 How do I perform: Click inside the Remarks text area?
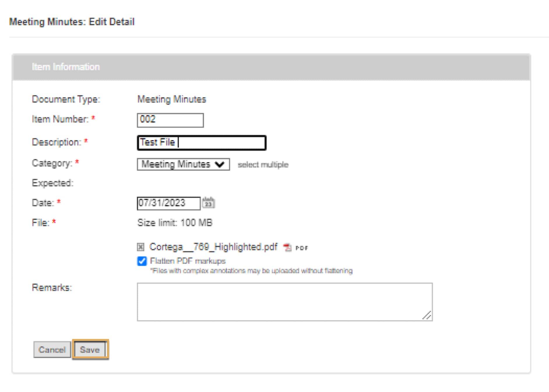[284, 302]
